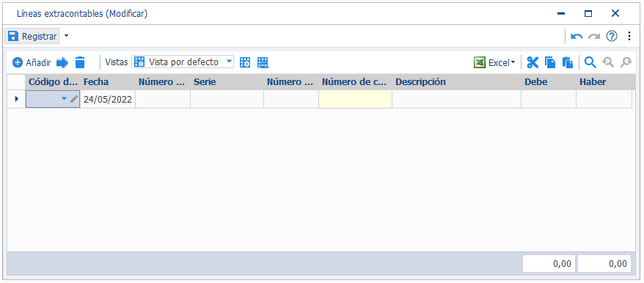Click the paste clipboard icon

[x=568, y=62]
